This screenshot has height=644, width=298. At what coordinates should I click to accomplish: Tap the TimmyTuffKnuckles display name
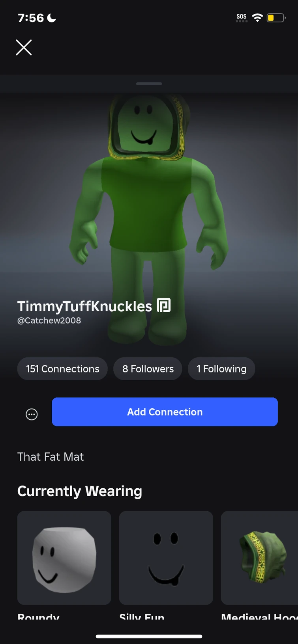(x=84, y=306)
